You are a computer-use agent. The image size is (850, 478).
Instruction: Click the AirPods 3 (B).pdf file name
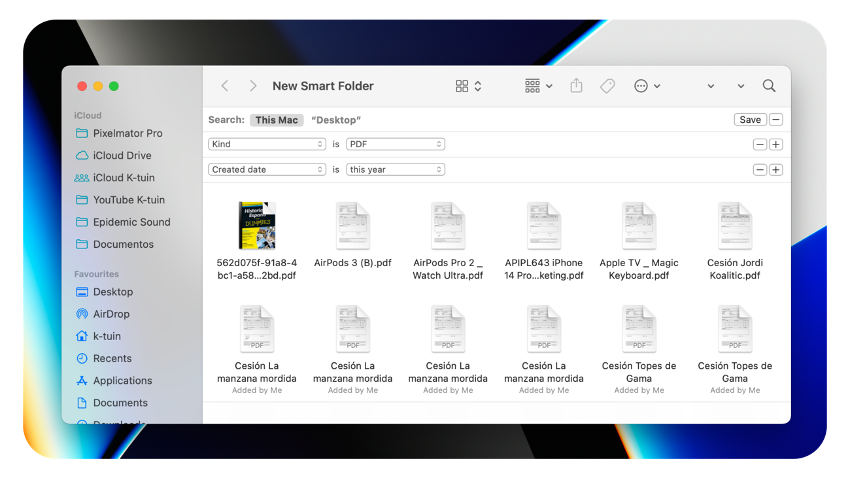353,263
